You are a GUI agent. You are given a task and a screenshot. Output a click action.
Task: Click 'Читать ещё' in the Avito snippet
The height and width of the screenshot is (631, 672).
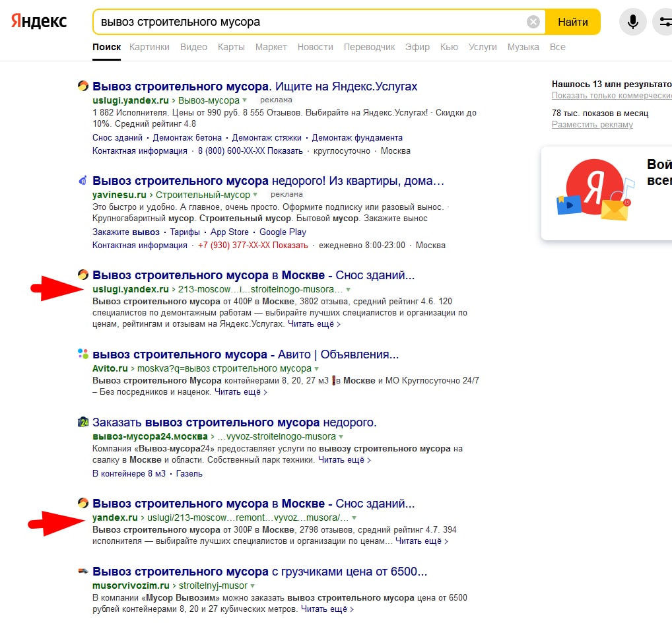(241, 391)
